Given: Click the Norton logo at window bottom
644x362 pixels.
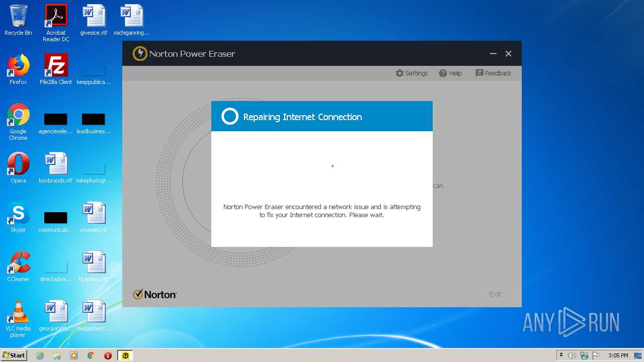Looking at the screenshot, I should (x=155, y=295).
